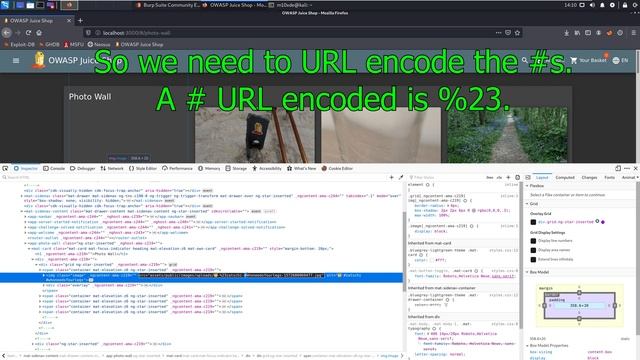640x360 pixels.
Task: Go to browser home page
Action: (x=39, y=33)
